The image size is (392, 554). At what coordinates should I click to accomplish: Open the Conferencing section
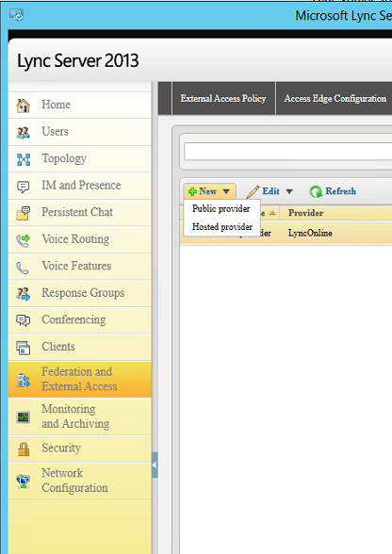click(80, 319)
